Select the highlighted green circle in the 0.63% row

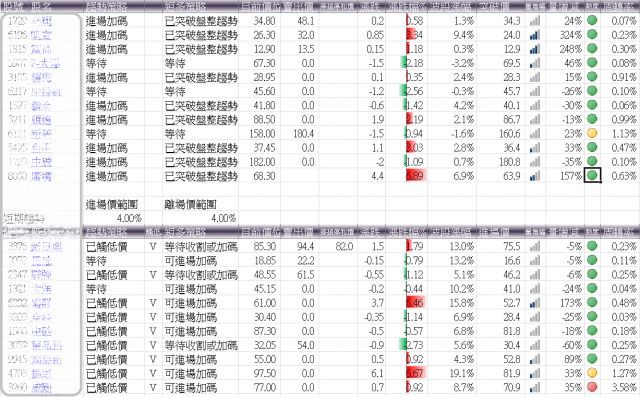[592, 175]
